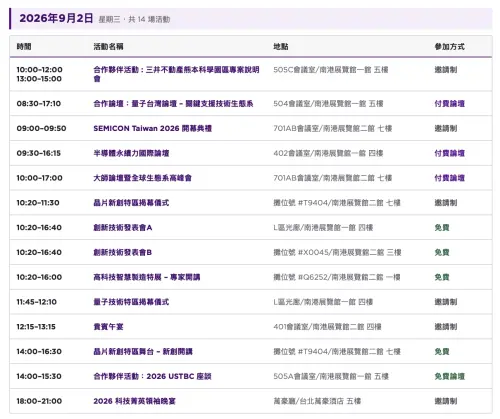Viewport: 500px width, 419px height.
Task: Click time 13:00-15:00 in first row
Action: coord(39,79)
